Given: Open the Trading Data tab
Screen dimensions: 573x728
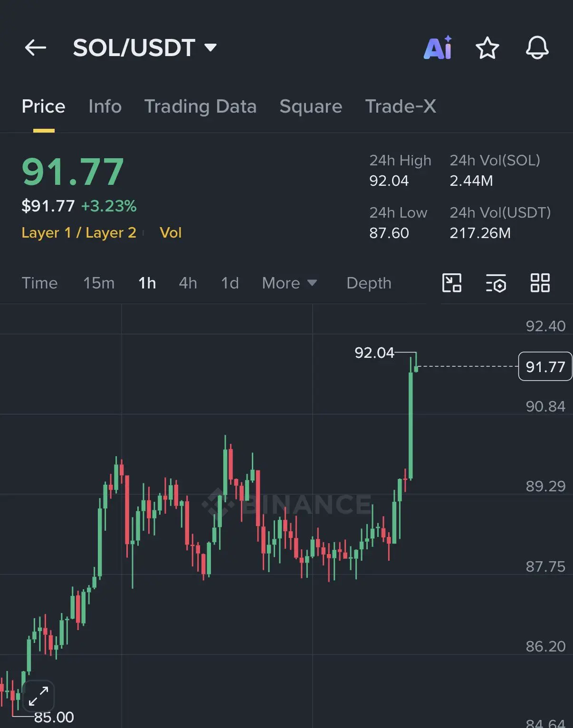Looking at the screenshot, I should [201, 106].
